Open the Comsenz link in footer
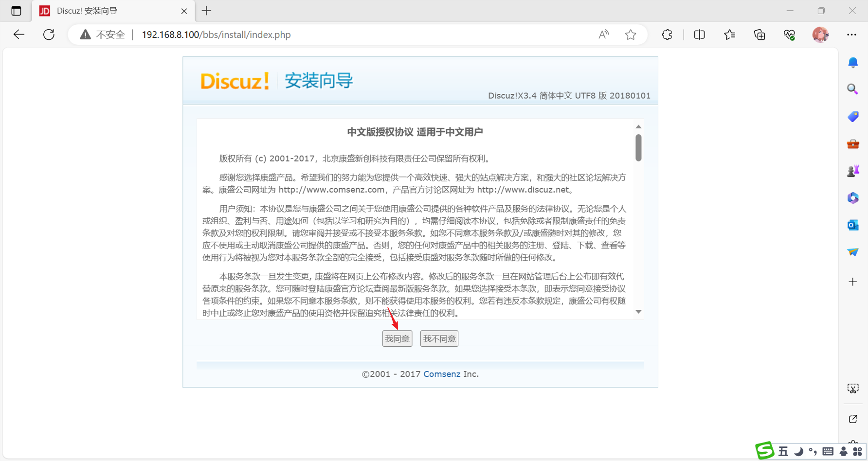 442,374
